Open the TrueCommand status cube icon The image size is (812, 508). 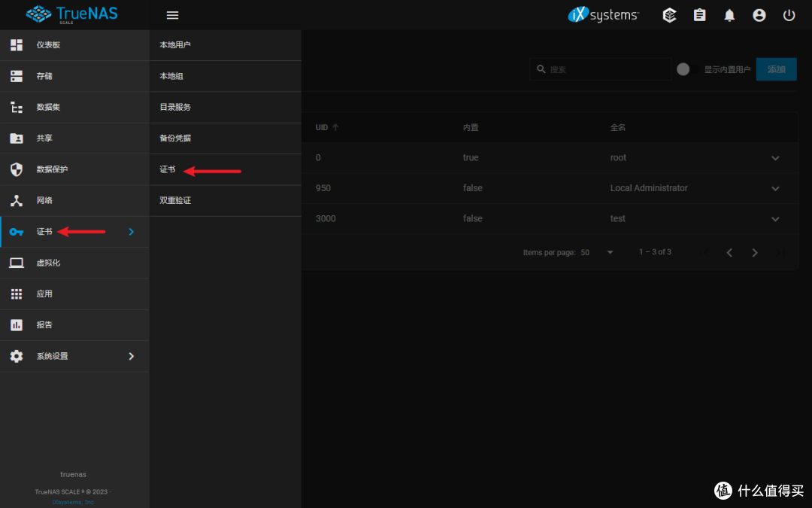point(670,15)
